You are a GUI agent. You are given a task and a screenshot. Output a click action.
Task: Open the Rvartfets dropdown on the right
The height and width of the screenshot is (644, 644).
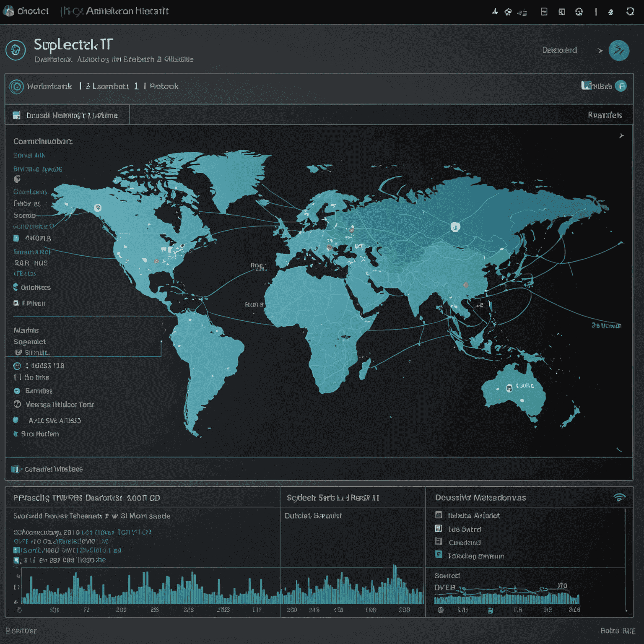605,115
